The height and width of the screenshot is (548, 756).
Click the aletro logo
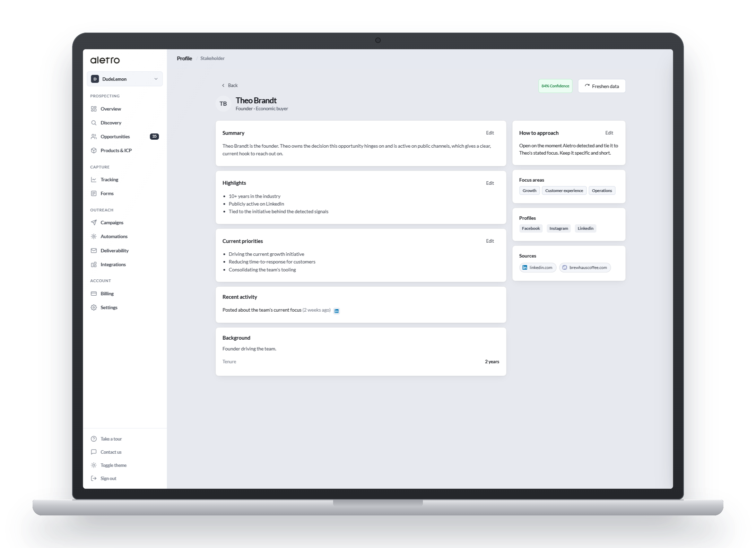pyautogui.click(x=105, y=60)
